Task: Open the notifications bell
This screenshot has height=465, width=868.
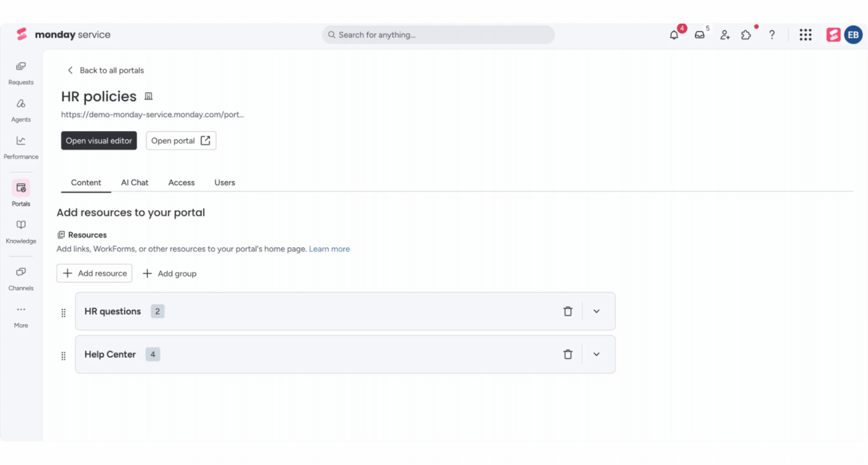Action: pyautogui.click(x=674, y=35)
